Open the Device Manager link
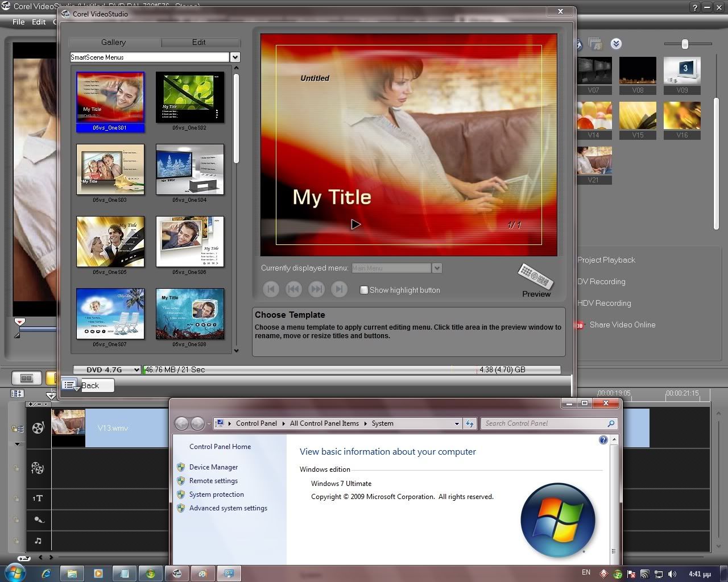This screenshot has height=582, width=728. click(213, 467)
